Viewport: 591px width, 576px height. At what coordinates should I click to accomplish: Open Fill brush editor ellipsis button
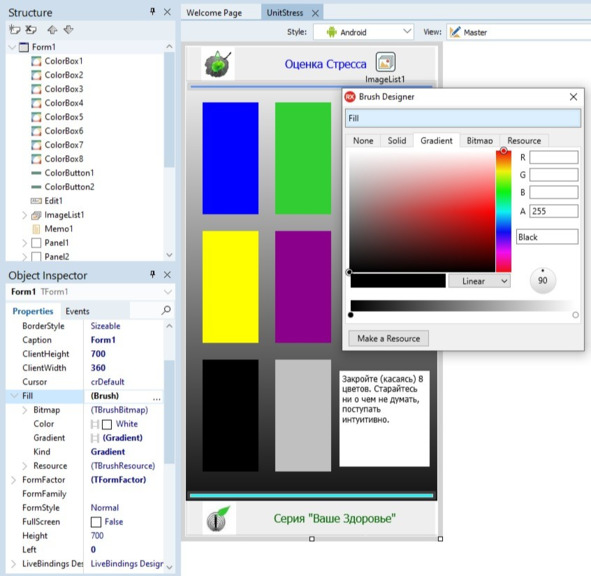click(x=156, y=397)
